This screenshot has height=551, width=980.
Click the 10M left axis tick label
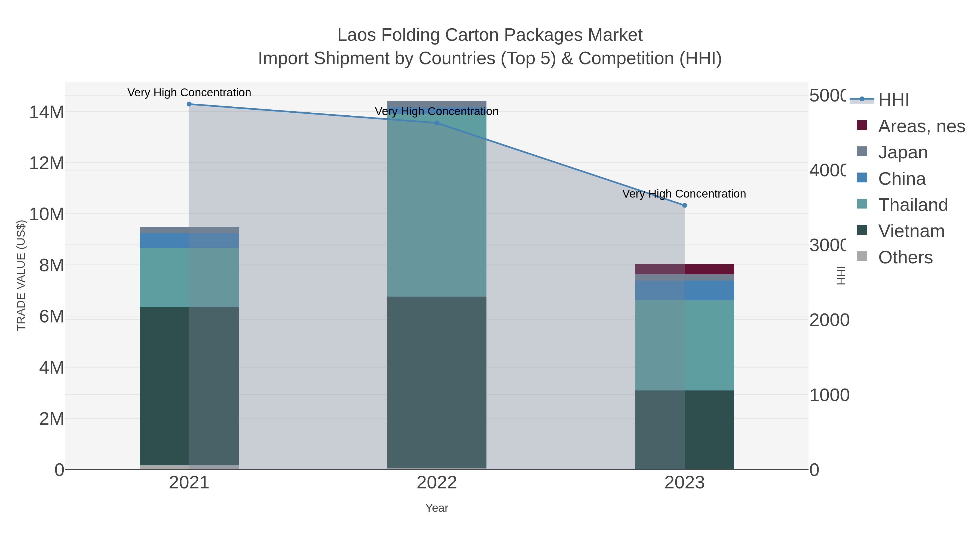point(47,214)
